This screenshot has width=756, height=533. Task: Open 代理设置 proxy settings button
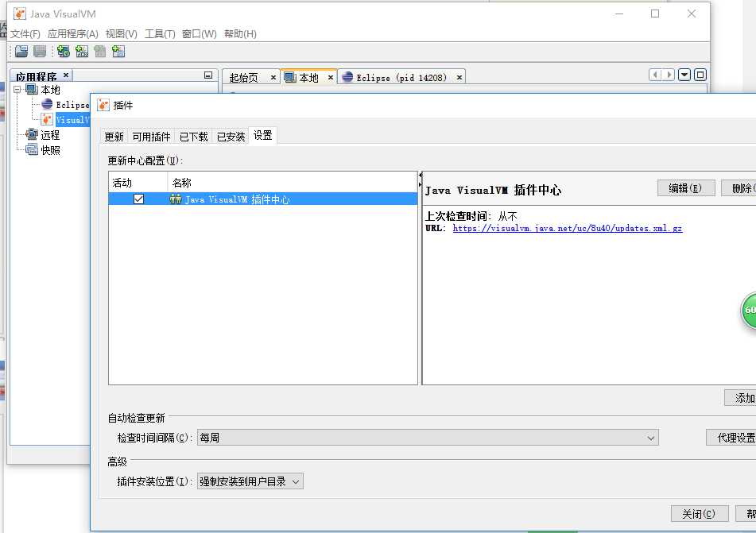point(731,438)
